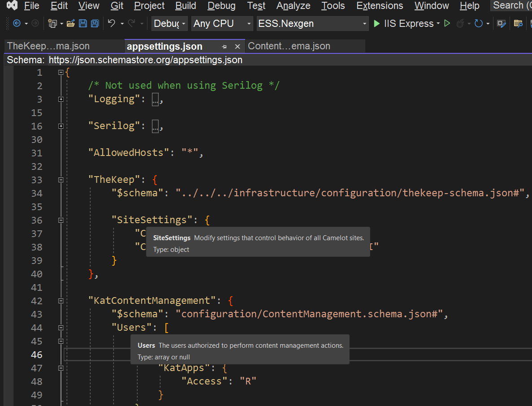Screen dimensions: 532x406
Task: Open the Debug menu
Action: pos(221,6)
